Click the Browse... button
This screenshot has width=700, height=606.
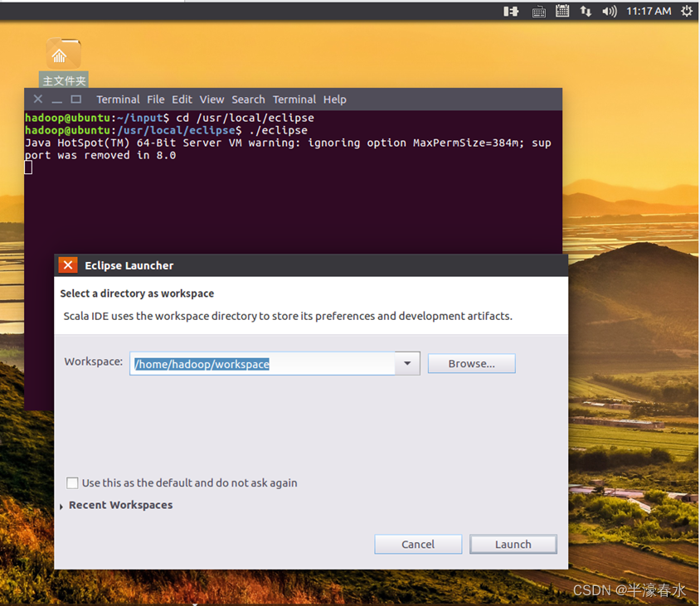[471, 363]
